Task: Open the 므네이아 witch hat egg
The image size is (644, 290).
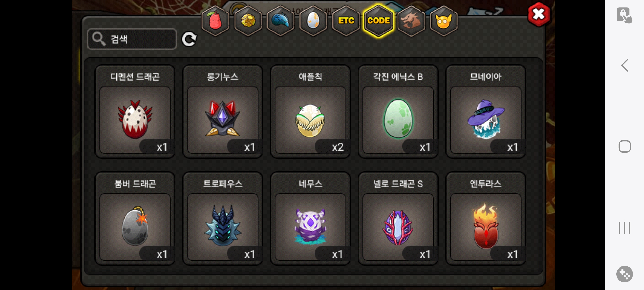Action: [x=486, y=111]
